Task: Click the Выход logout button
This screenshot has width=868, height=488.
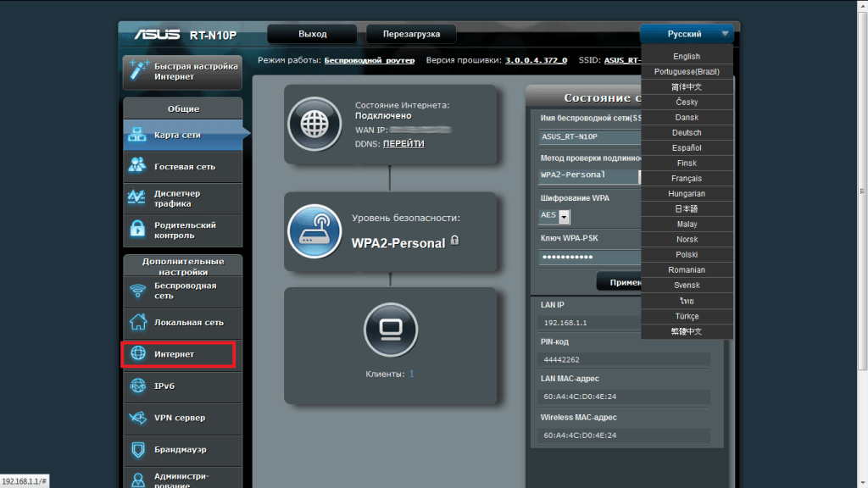Action: pos(312,34)
